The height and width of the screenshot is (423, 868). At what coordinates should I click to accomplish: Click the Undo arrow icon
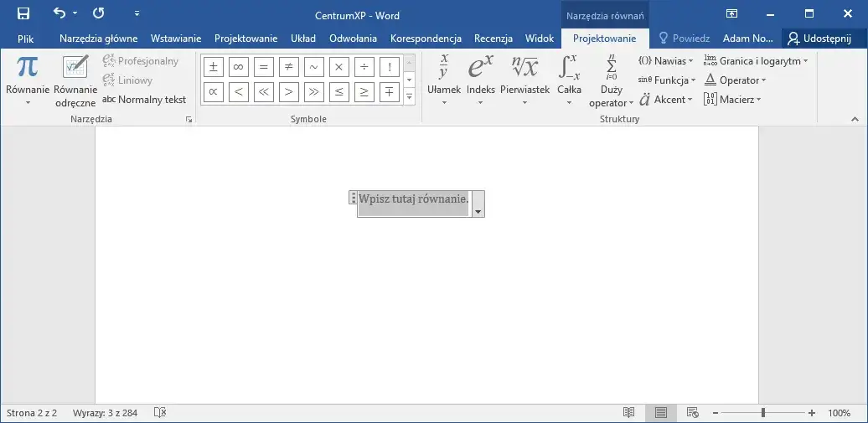click(x=59, y=13)
